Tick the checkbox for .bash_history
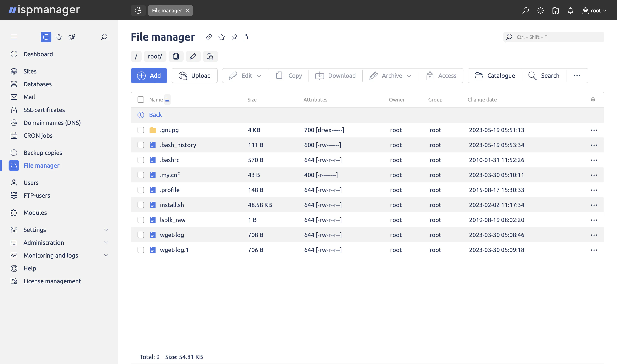The width and height of the screenshot is (617, 364). [141, 145]
